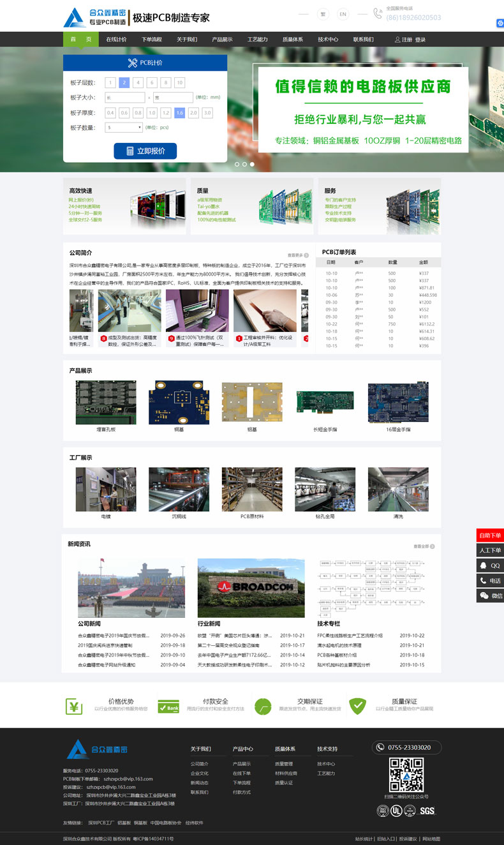Screen dimensions: 504x845
Task: Choose 0.8 board thickness
Action: [138, 113]
